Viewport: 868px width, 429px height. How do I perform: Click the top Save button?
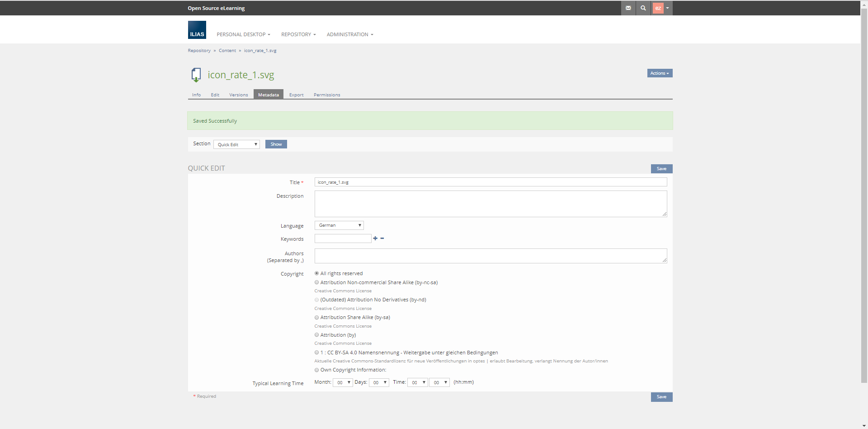[661, 169]
